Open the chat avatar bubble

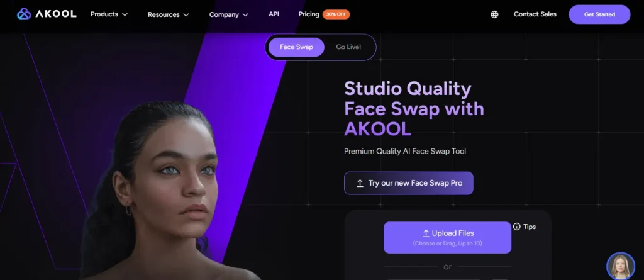pyautogui.click(x=621, y=266)
